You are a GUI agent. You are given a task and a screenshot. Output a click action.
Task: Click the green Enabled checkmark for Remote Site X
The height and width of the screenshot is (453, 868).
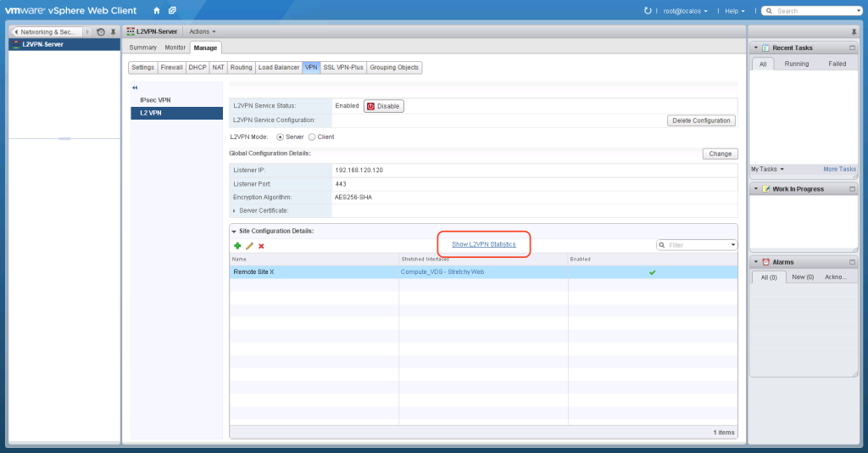point(652,272)
